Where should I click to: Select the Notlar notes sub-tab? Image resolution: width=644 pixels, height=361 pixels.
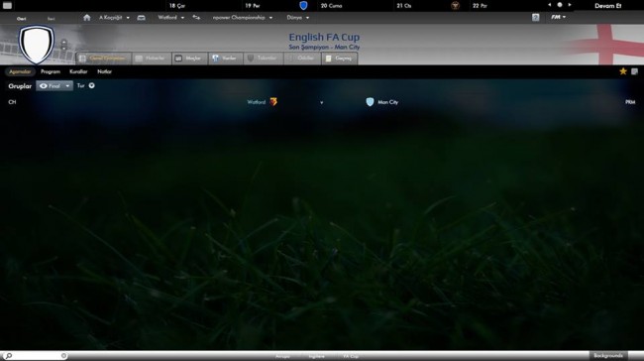tap(104, 71)
